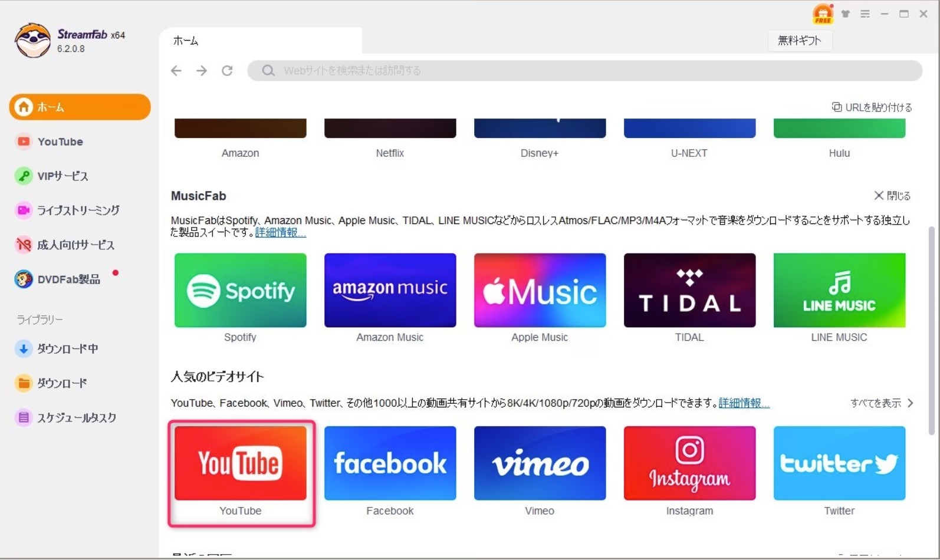Click the DVDFab product logo icon

(x=24, y=279)
